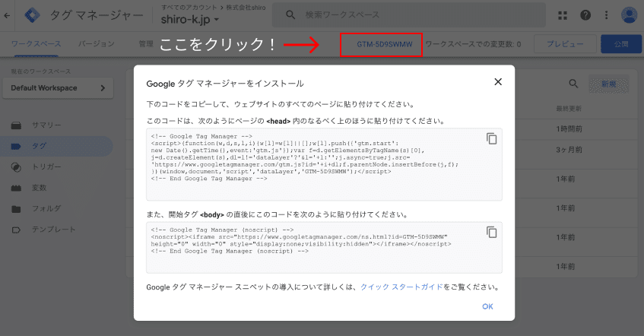Open the shiro-k.jp container dropdown
Screen dimensions: 644x336
[x=190, y=19]
